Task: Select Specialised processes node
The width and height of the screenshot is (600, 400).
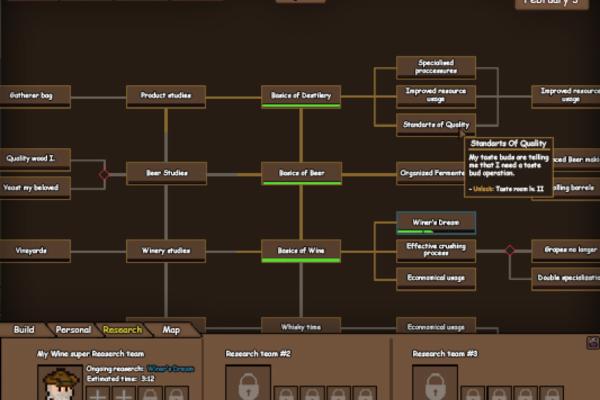Action: 436,67
